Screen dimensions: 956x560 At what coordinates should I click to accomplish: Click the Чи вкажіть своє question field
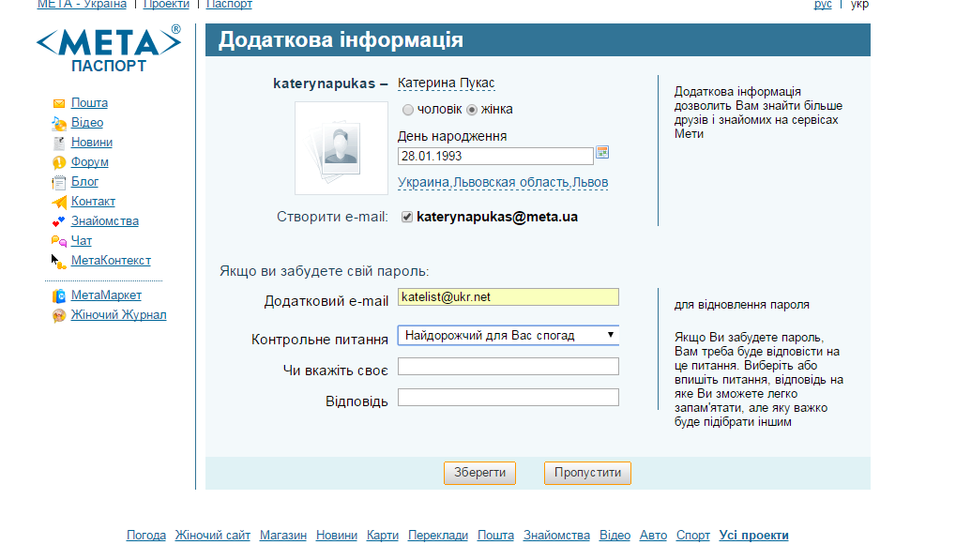coord(508,366)
